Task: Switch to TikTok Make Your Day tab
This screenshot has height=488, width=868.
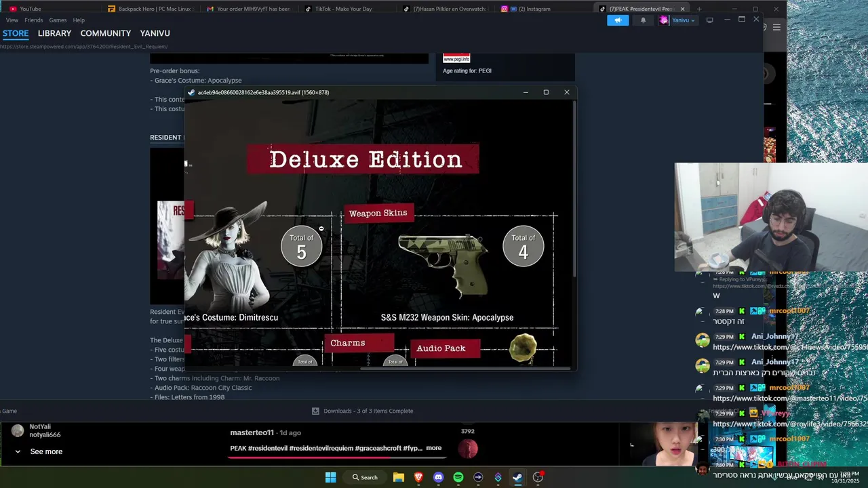Action: 347,9
